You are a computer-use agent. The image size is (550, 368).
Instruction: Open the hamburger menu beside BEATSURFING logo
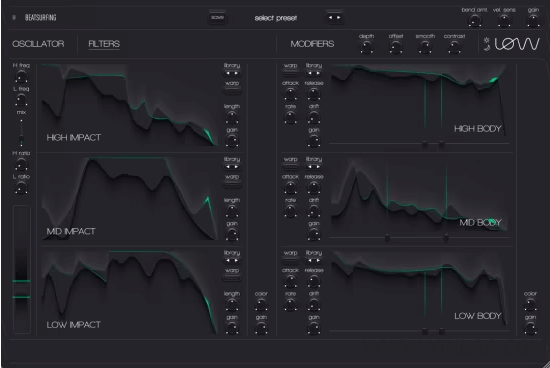point(14,18)
